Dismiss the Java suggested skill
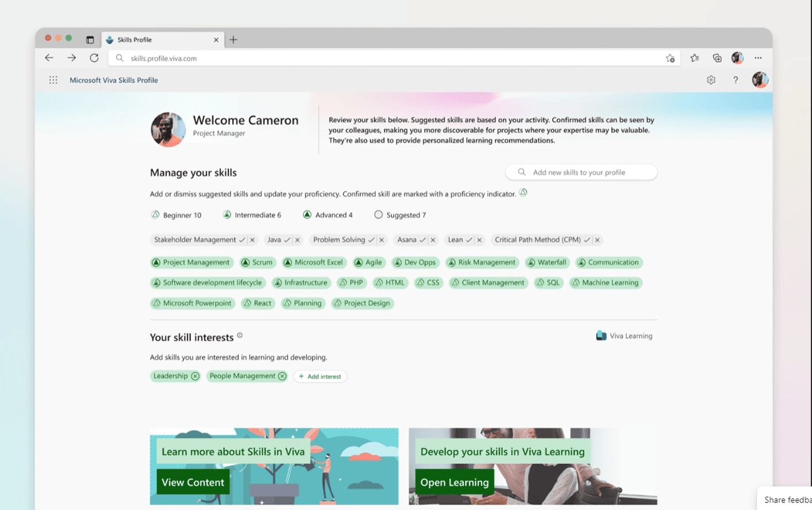 [298, 240]
